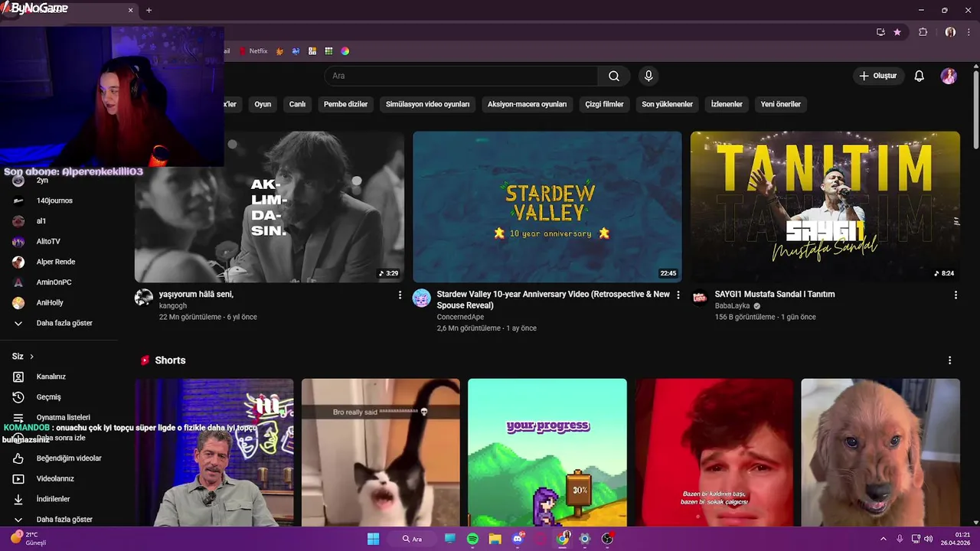This screenshot has width=980, height=551.
Task: Select the İzlenenler chip
Action: (727, 104)
